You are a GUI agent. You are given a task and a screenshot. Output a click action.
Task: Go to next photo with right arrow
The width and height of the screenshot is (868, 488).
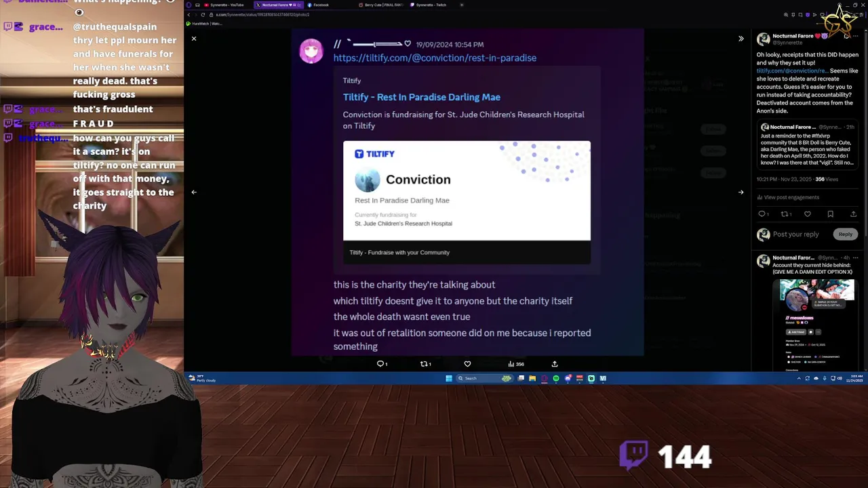click(x=741, y=192)
